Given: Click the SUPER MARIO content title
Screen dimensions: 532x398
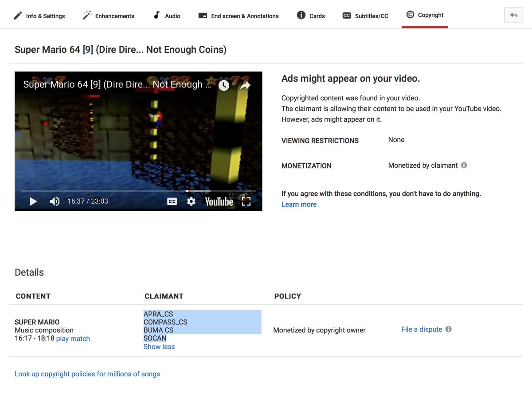Looking at the screenshot, I should tap(37, 322).
